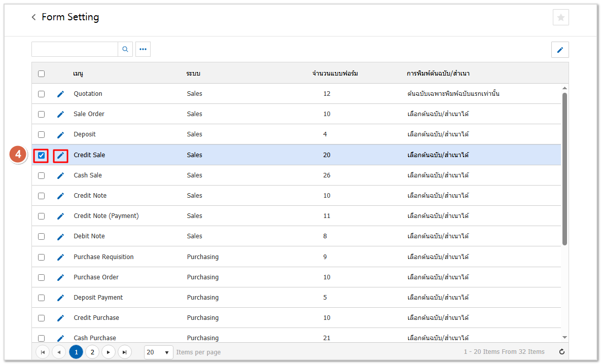Edit the Cash Sale form entry
This screenshot has width=601, height=364.
[x=60, y=175]
